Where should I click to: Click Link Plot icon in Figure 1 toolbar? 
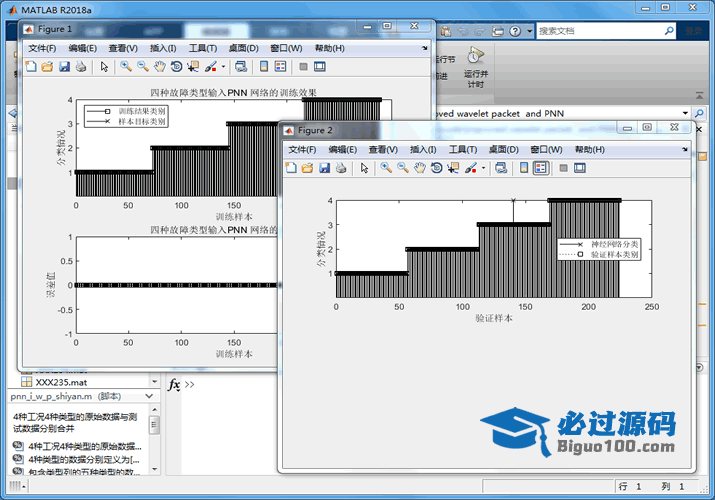(241, 67)
